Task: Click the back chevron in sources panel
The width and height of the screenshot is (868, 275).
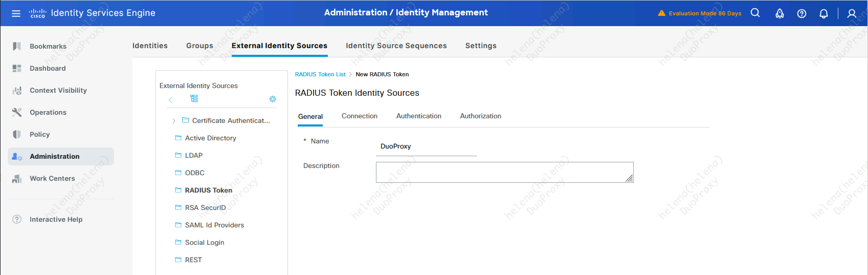Action: (170, 99)
